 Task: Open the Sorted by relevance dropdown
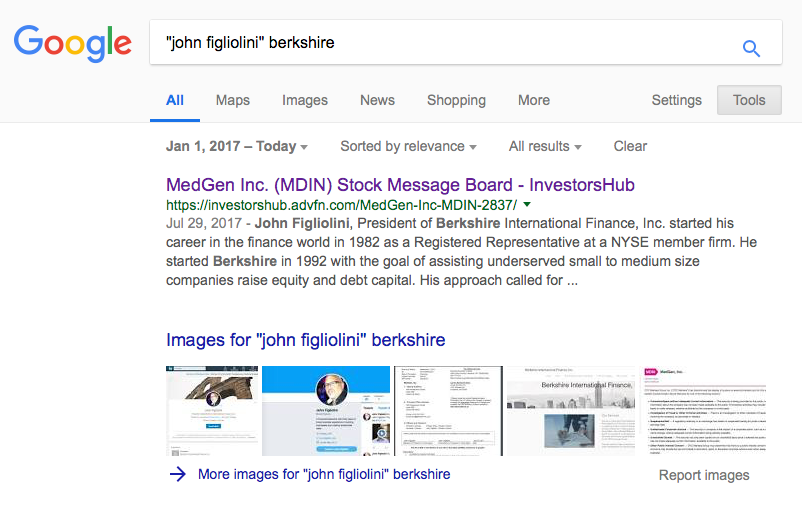pyautogui.click(x=408, y=146)
